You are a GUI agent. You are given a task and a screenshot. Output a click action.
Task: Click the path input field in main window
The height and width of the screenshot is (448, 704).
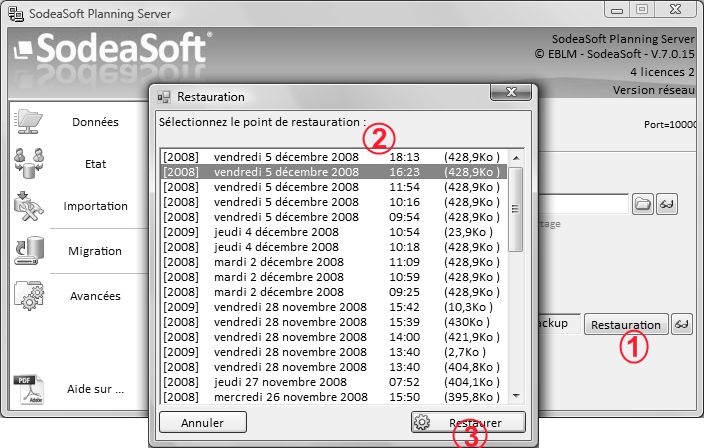[x=583, y=204]
